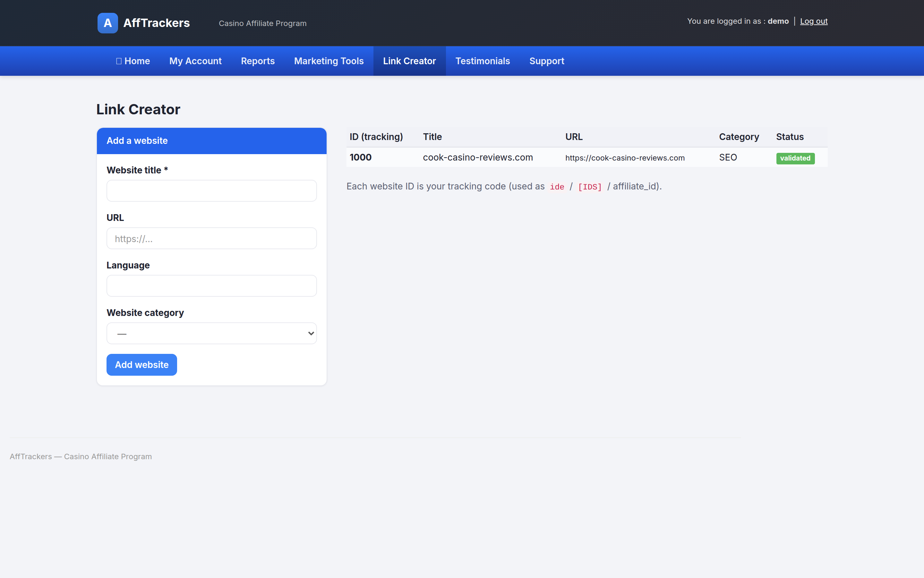Click the ID (tracking) column header
Screen dimensions: 924x578
point(376,137)
